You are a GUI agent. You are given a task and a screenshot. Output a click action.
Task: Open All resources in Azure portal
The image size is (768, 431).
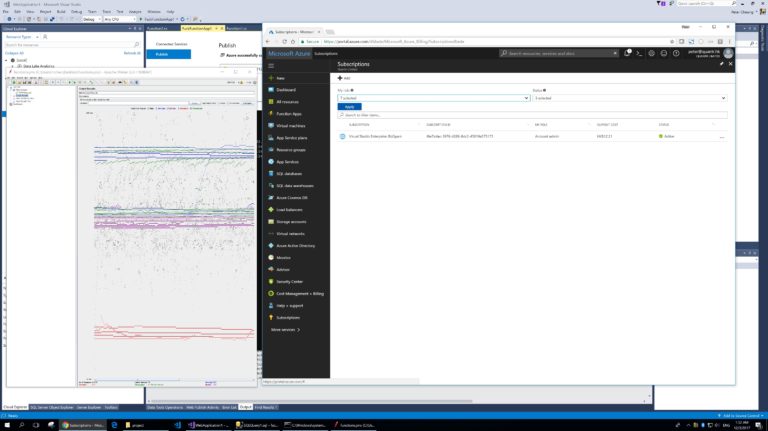point(287,102)
